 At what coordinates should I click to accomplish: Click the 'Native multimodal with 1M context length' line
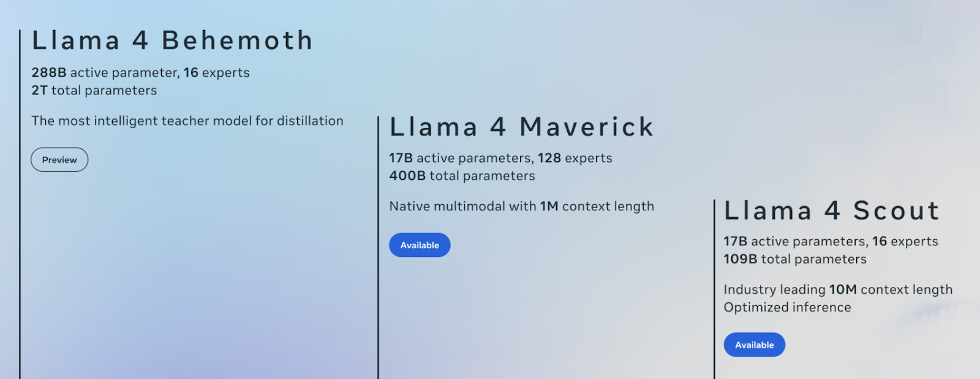tap(522, 207)
